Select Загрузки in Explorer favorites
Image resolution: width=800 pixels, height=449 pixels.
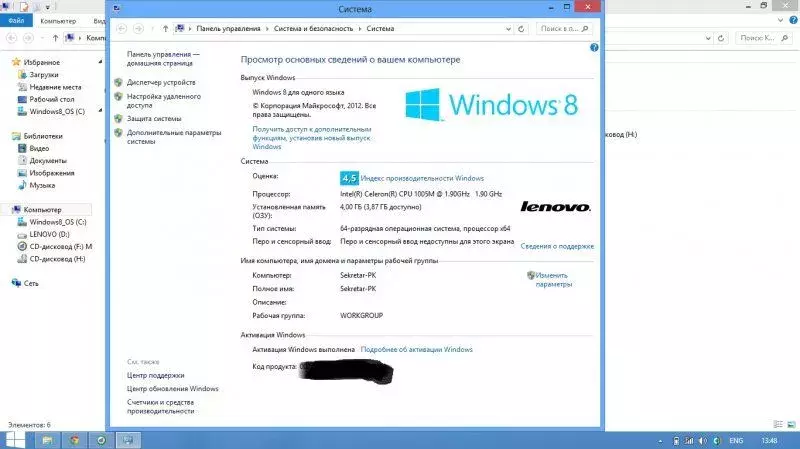43,74
